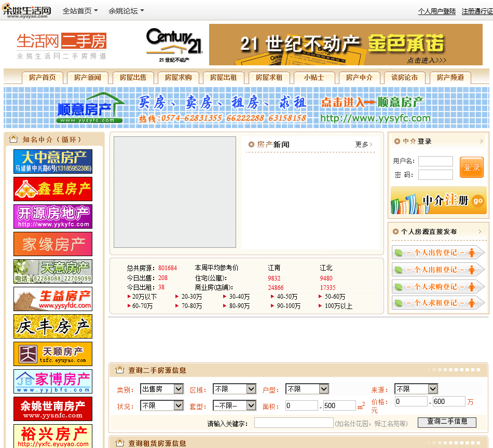Open the 套型 dropdown
The width and height of the screenshot is (493, 448).
[234, 405]
